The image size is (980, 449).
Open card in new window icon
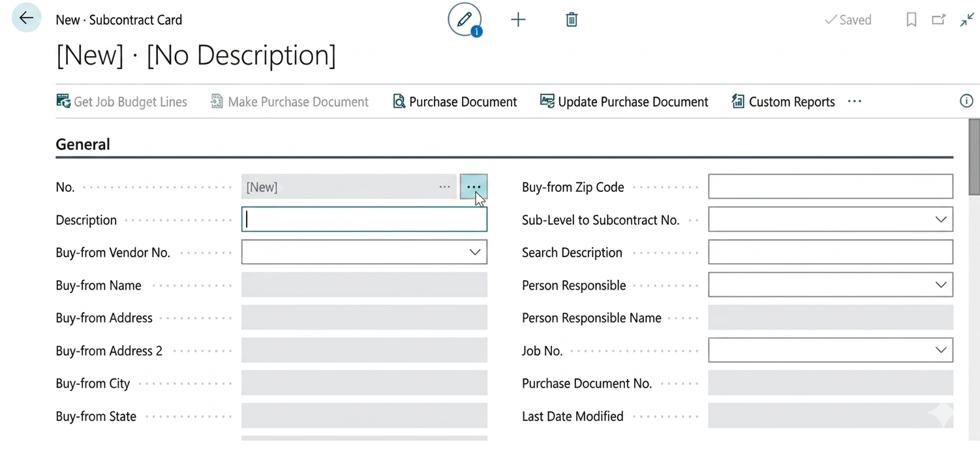938,20
